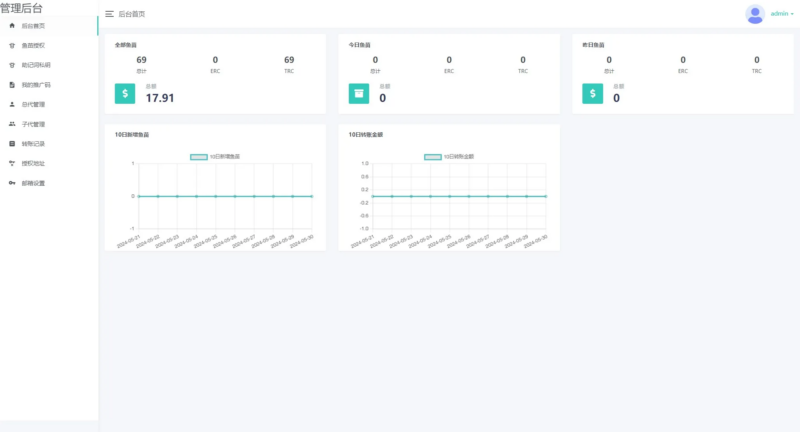Click the 管理后台 title logo

point(22,8)
